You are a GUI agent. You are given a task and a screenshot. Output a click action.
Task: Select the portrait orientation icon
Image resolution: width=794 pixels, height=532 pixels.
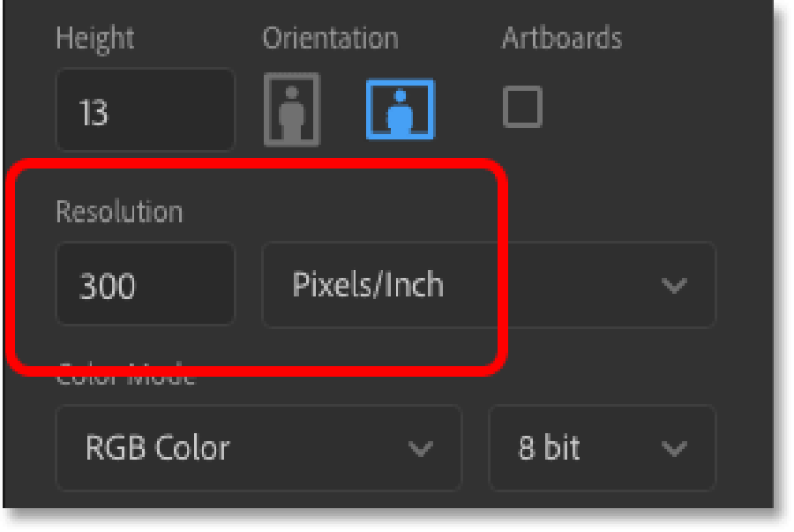click(292, 109)
